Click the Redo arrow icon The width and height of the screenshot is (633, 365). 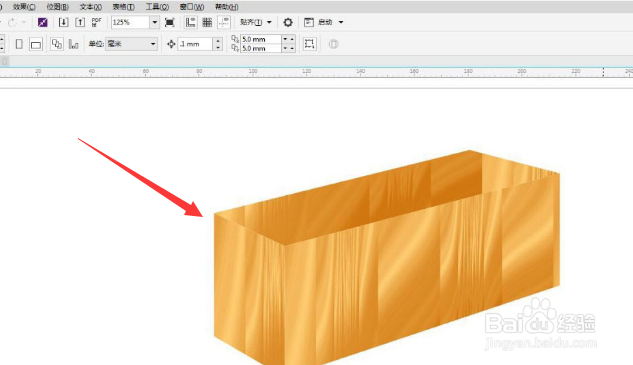pos(12,22)
